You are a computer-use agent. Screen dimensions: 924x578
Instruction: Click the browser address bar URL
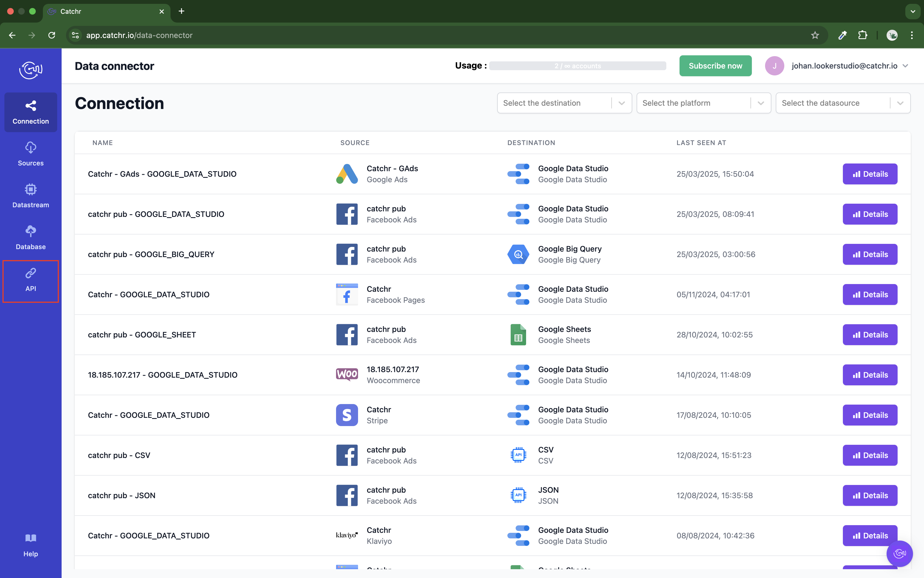click(139, 35)
